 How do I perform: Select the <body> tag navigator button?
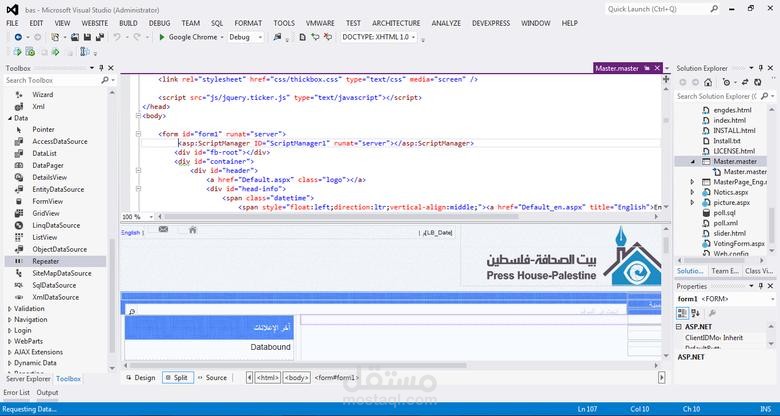(296, 378)
